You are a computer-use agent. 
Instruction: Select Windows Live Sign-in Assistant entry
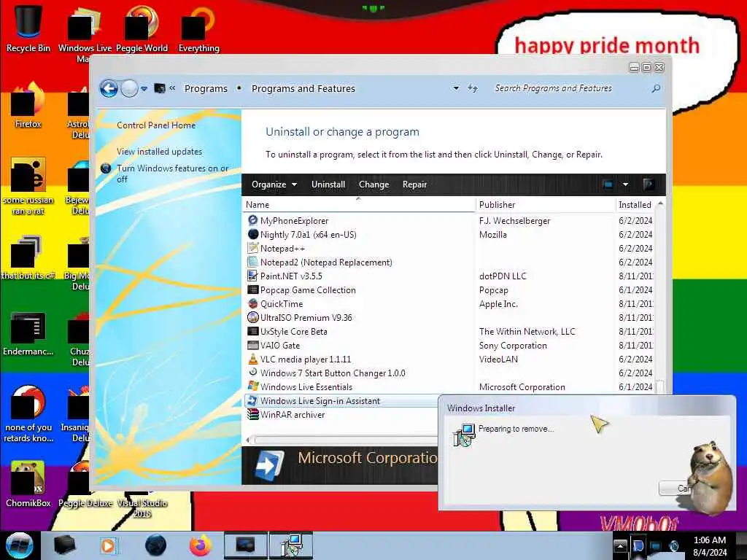tap(320, 401)
